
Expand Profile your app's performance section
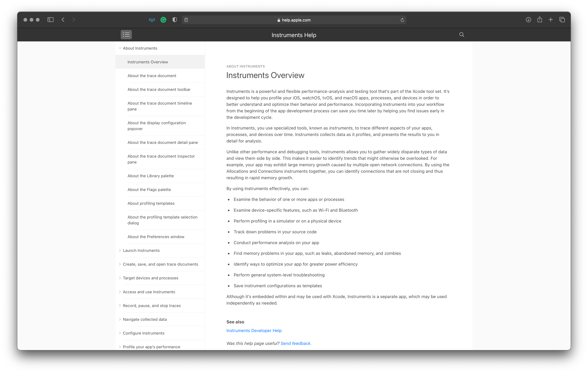[x=120, y=347]
